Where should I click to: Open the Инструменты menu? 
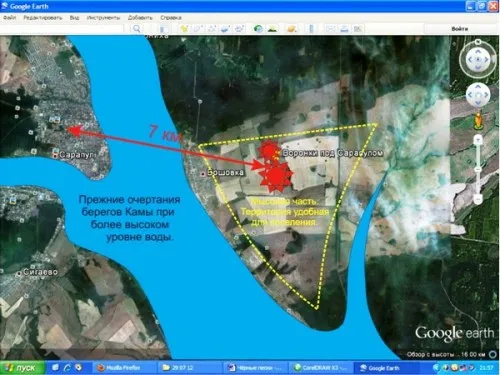103,17
